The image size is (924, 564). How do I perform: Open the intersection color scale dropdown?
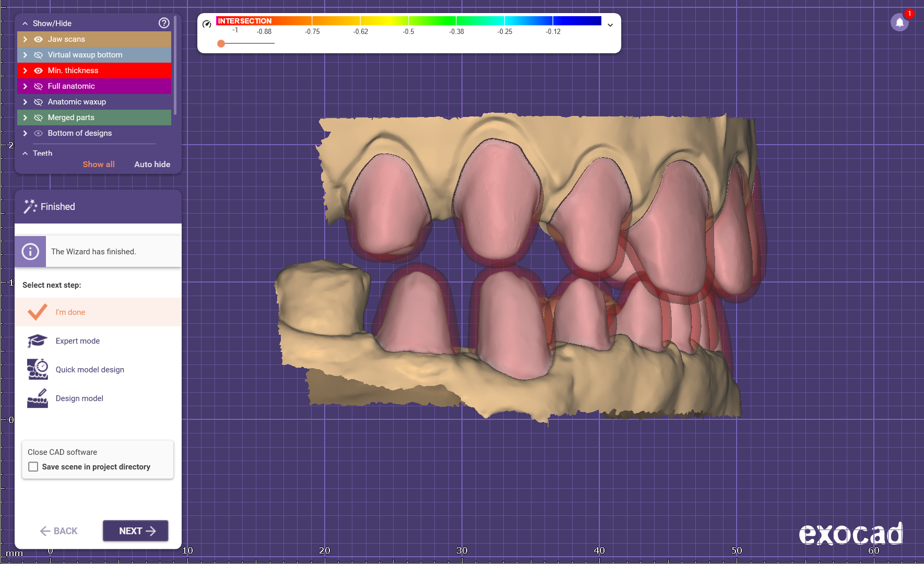click(x=610, y=25)
